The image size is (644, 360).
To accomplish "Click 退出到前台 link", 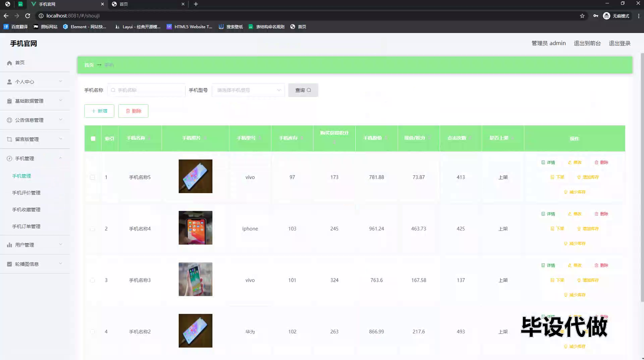I will (587, 43).
